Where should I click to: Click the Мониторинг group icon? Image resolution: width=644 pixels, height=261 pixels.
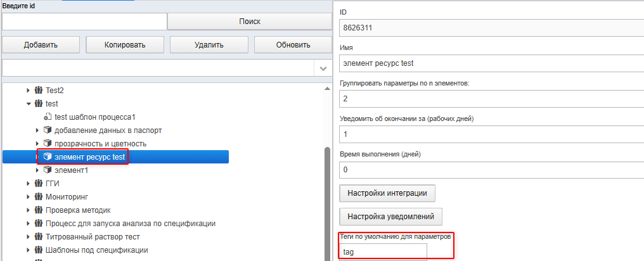pos(39,197)
